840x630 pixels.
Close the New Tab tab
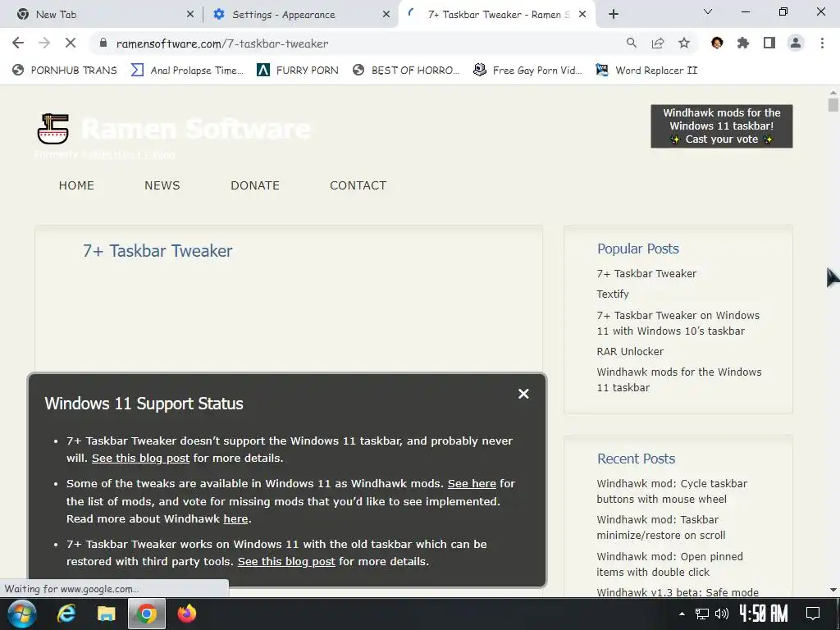pyautogui.click(x=190, y=15)
